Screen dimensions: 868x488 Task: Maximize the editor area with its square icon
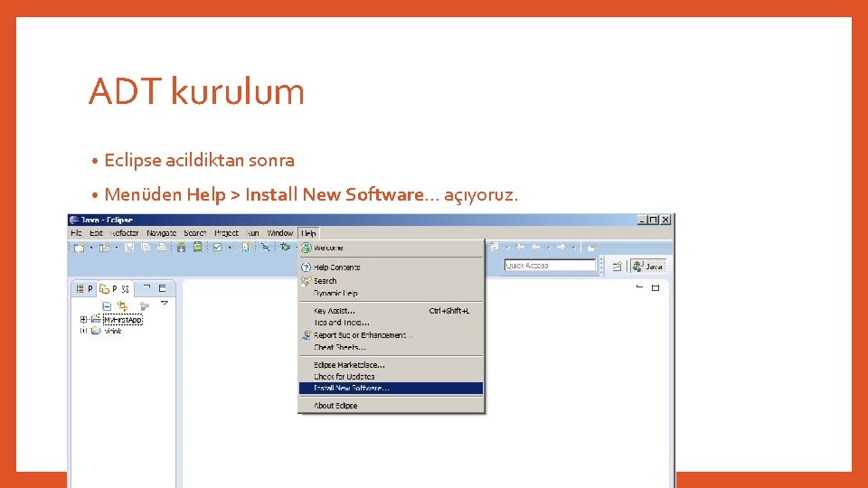(x=656, y=287)
